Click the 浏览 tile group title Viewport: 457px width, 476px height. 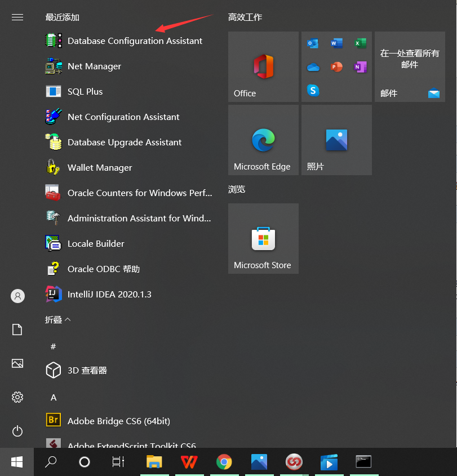(237, 189)
